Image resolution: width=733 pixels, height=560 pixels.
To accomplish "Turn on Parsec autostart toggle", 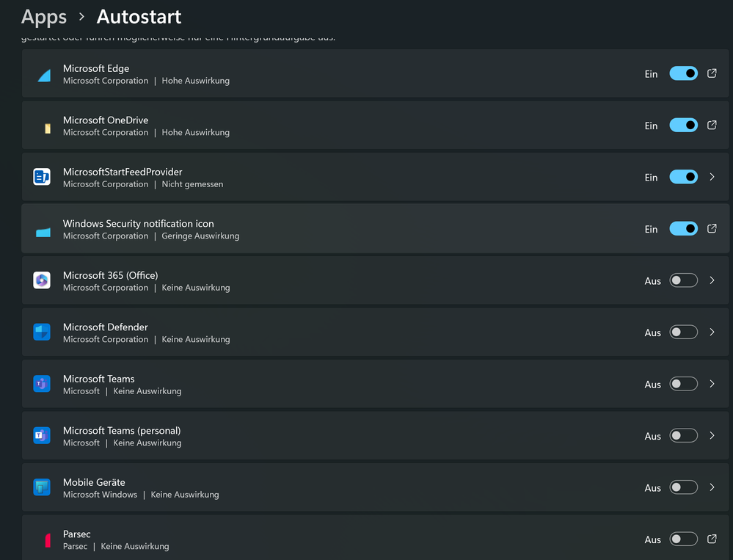I will [683, 539].
